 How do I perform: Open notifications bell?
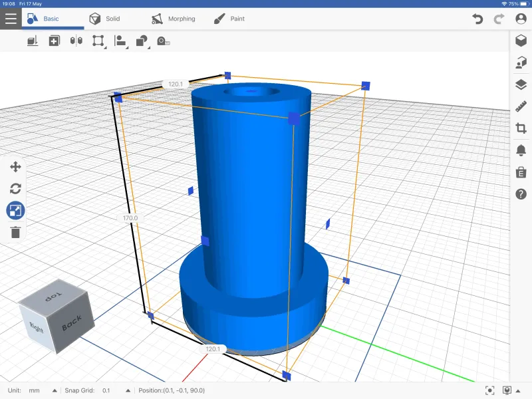coord(521,150)
